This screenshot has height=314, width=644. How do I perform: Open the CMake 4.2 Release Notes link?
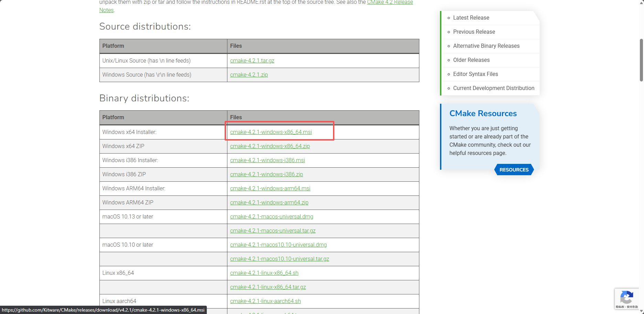(x=390, y=2)
